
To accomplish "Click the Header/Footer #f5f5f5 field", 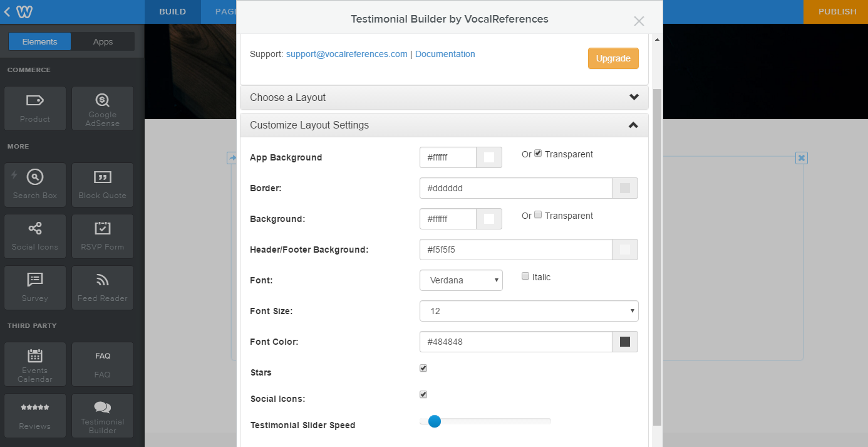I will click(516, 250).
